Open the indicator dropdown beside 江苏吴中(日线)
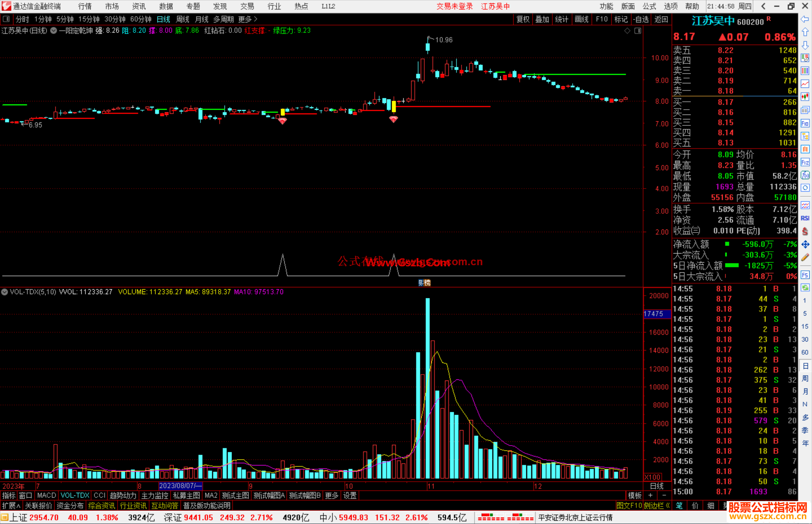 click(x=54, y=31)
